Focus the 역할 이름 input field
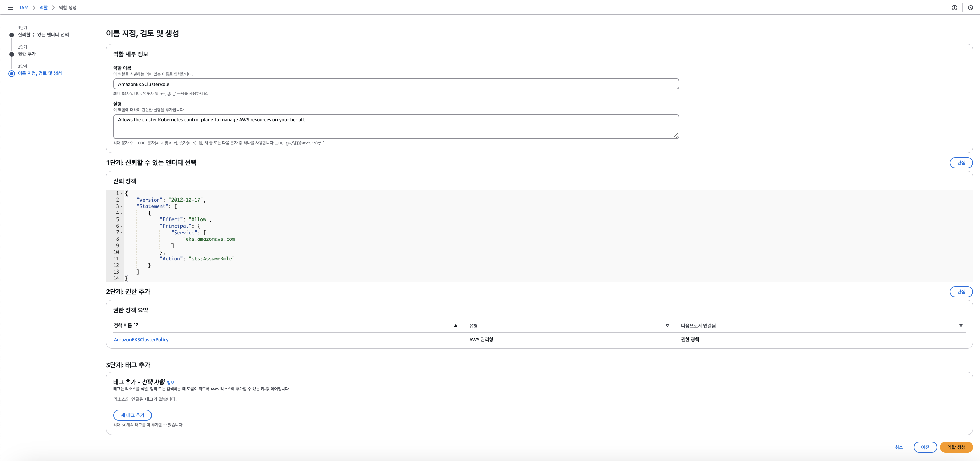Screen dimensions: 980x461 (396, 84)
